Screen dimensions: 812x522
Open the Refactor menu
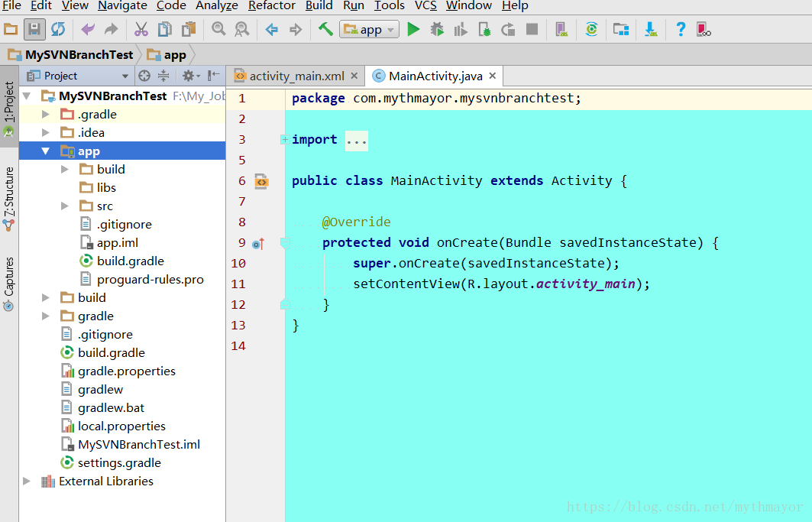click(272, 5)
